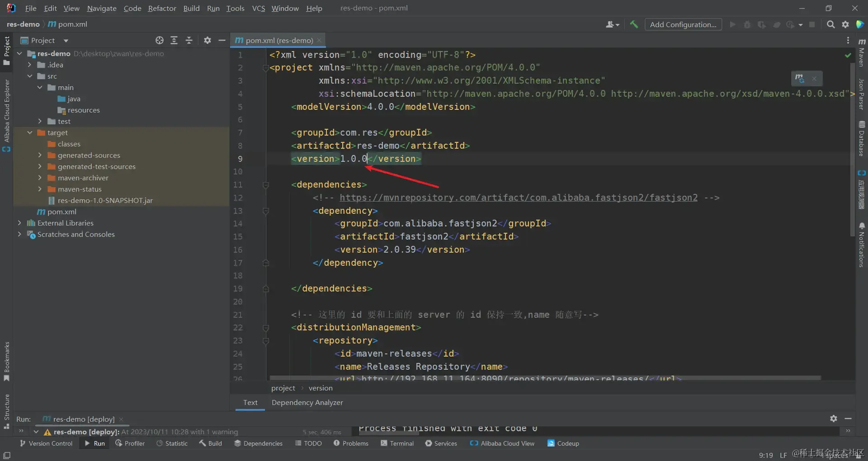Image resolution: width=868 pixels, height=461 pixels.
Task: Open the Maven side tool window
Action: (x=862, y=52)
